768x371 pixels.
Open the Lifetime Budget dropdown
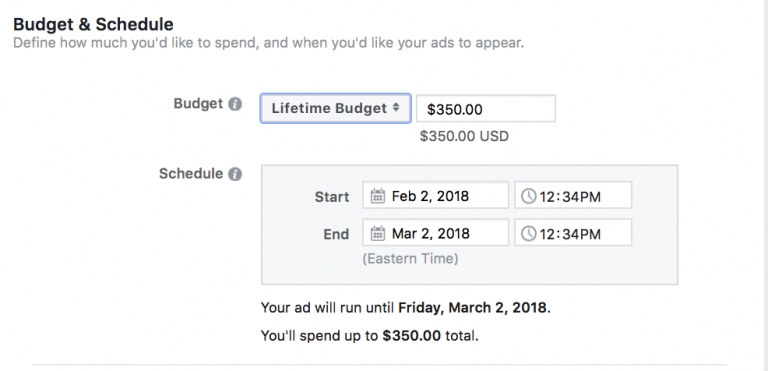pos(336,108)
